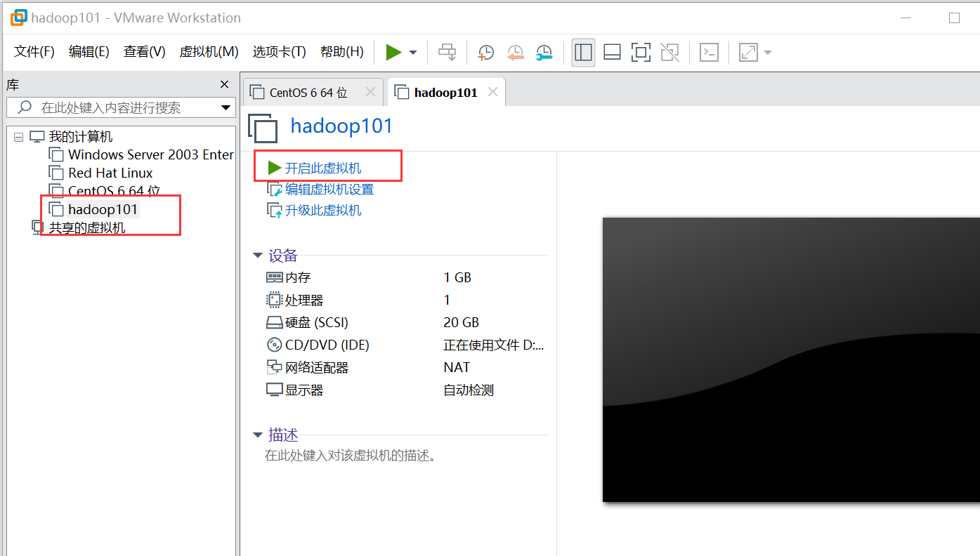Toggle the thumbnail bar view icon
Viewport: 980px width, 556px height.
click(612, 52)
